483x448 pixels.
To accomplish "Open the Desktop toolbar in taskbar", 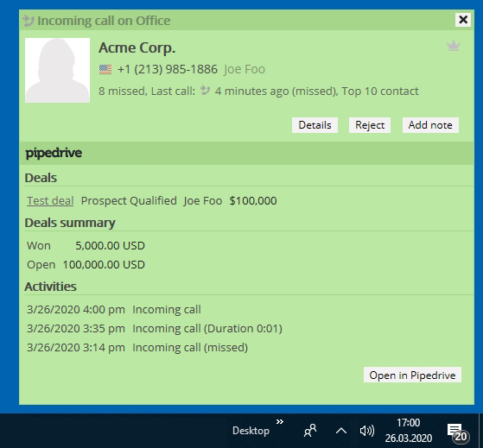I will (251, 431).
